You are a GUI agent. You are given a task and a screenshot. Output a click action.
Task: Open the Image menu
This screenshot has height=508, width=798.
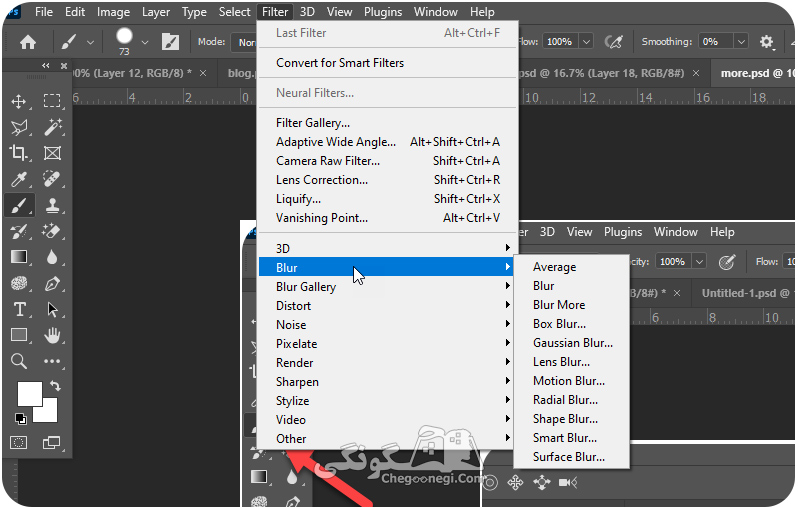[x=113, y=12]
